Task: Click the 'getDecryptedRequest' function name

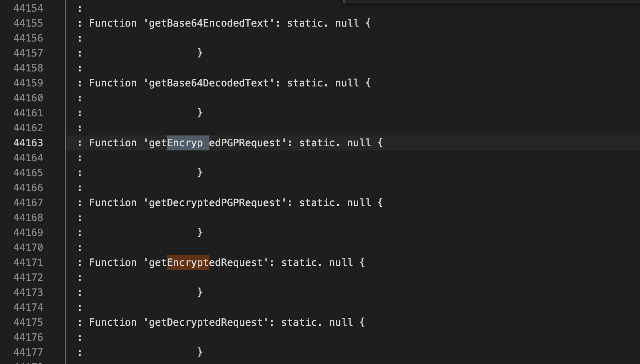Action: pos(206,322)
